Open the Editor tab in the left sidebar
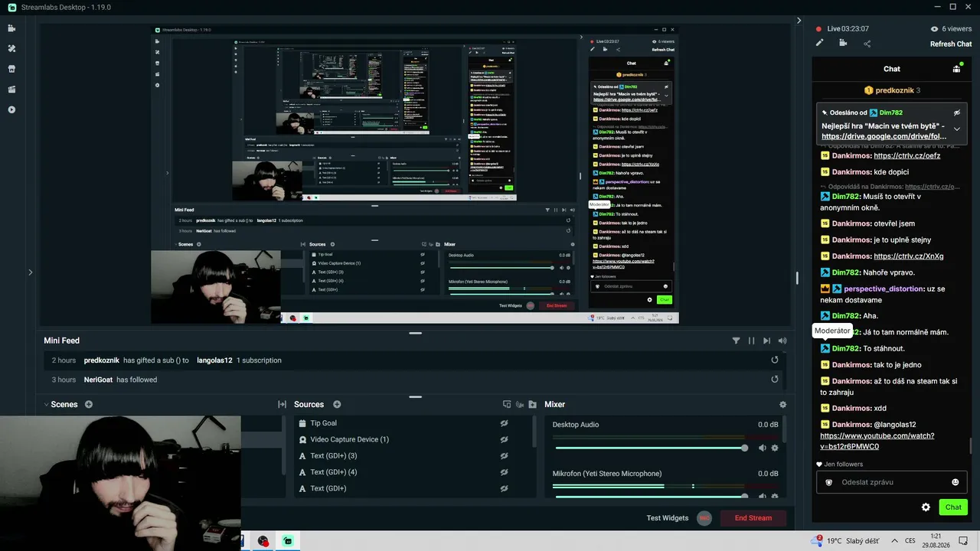The width and height of the screenshot is (980, 551). pyautogui.click(x=11, y=28)
